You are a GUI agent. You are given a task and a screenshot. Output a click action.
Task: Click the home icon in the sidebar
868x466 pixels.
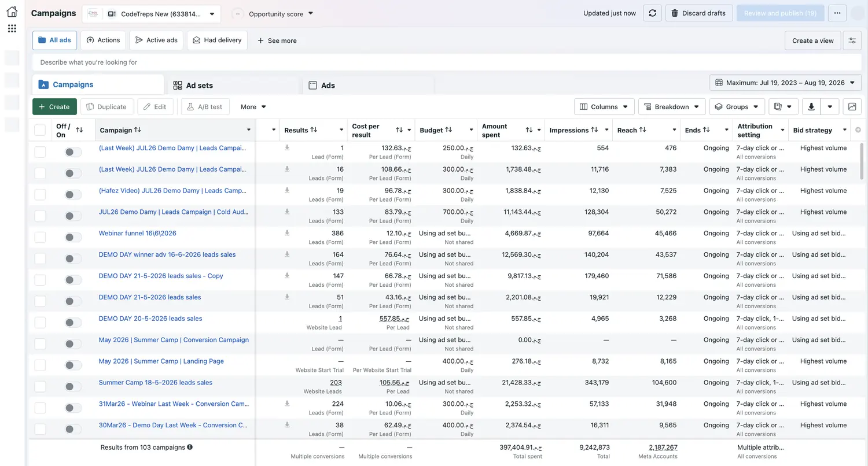(x=12, y=11)
